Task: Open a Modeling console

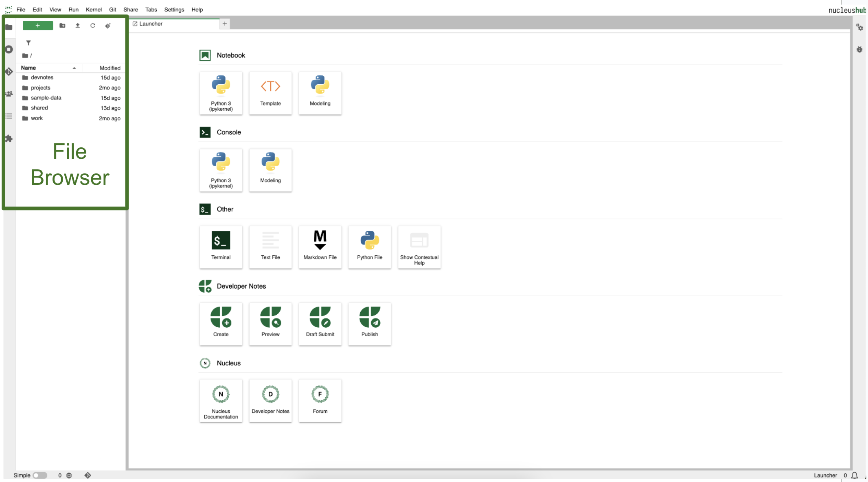Action: tap(270, 170)
